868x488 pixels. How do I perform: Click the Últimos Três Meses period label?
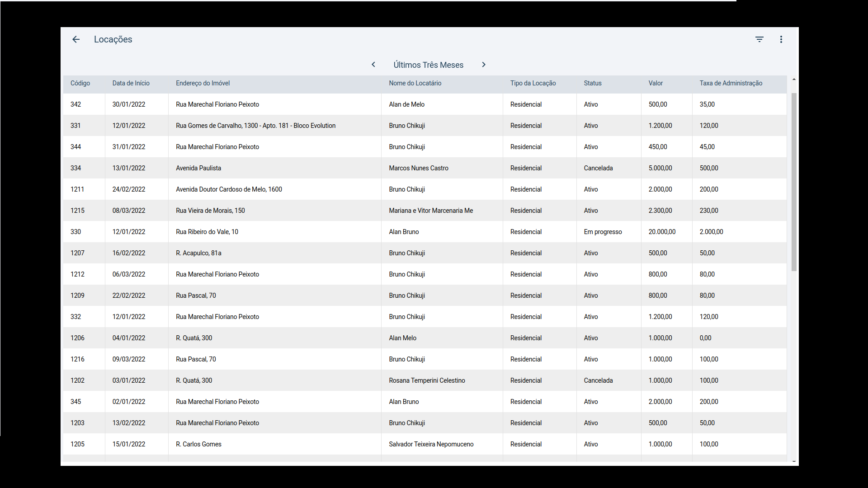coord(428,65)
